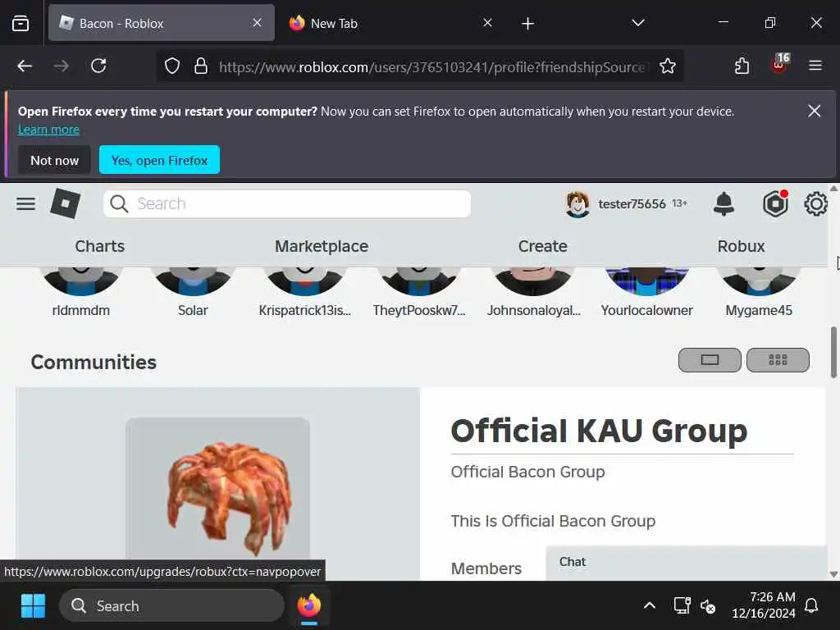Screen dimensions: 840x630
Task: Open the Chat panel header
Action: click(x=687, y=562)
